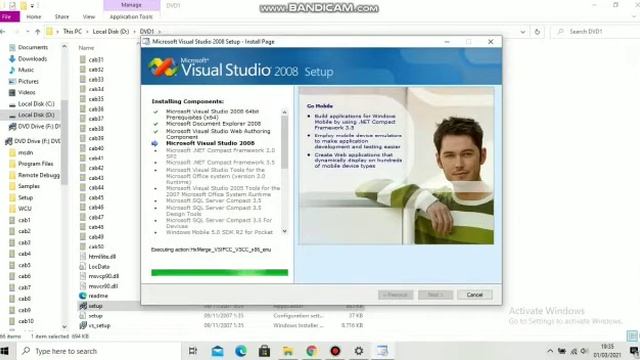Click the volume icon in system tray
Viewport: 640px width, 360px height.
point(584,351)
